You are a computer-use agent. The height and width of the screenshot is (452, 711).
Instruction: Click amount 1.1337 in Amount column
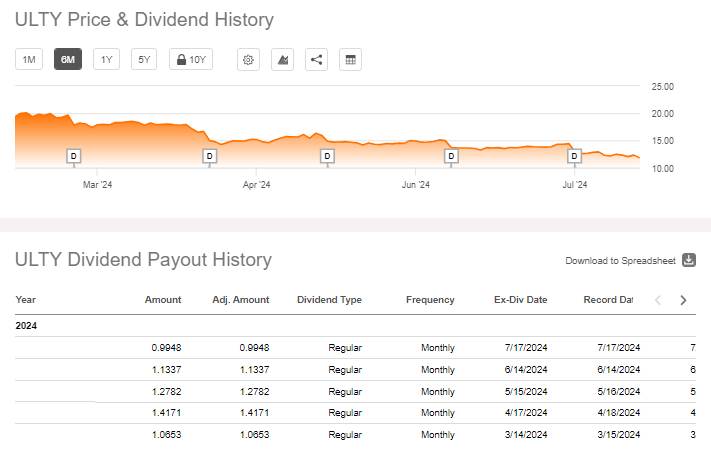pyautogui.click(x=166, y=369)
